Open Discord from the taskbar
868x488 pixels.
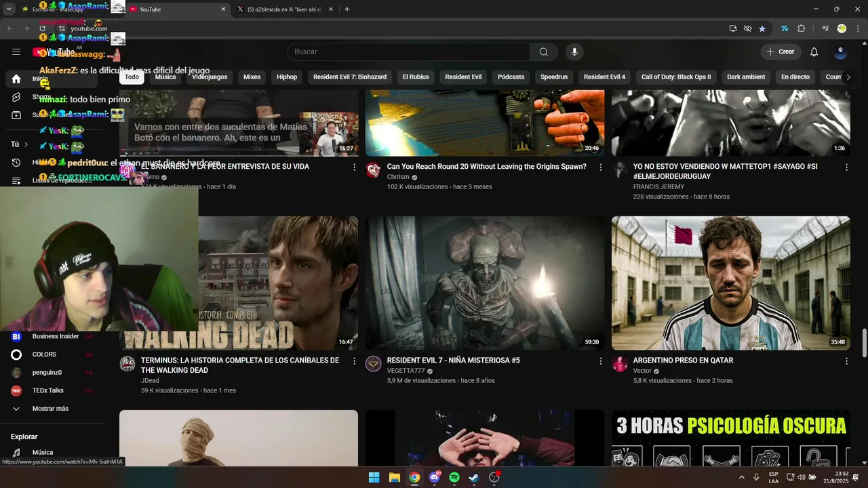pyautogui.click(x=435, y=477)
